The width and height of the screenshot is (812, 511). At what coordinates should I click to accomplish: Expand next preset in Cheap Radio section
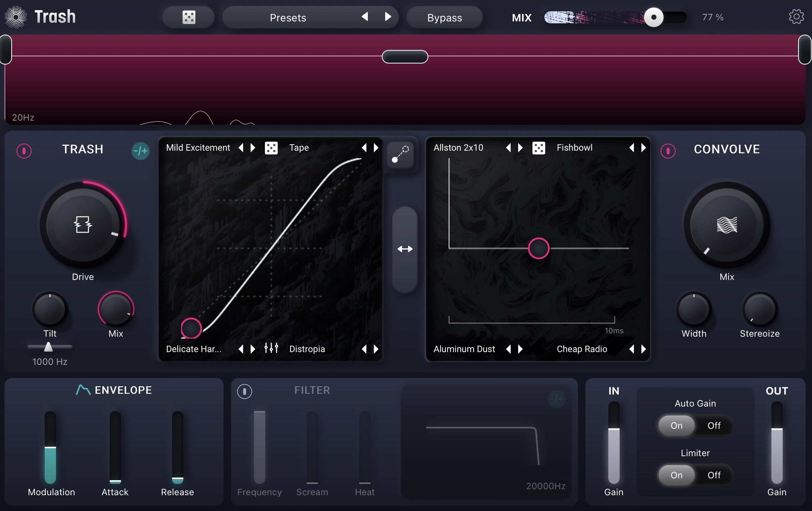(x=643, y=349)
